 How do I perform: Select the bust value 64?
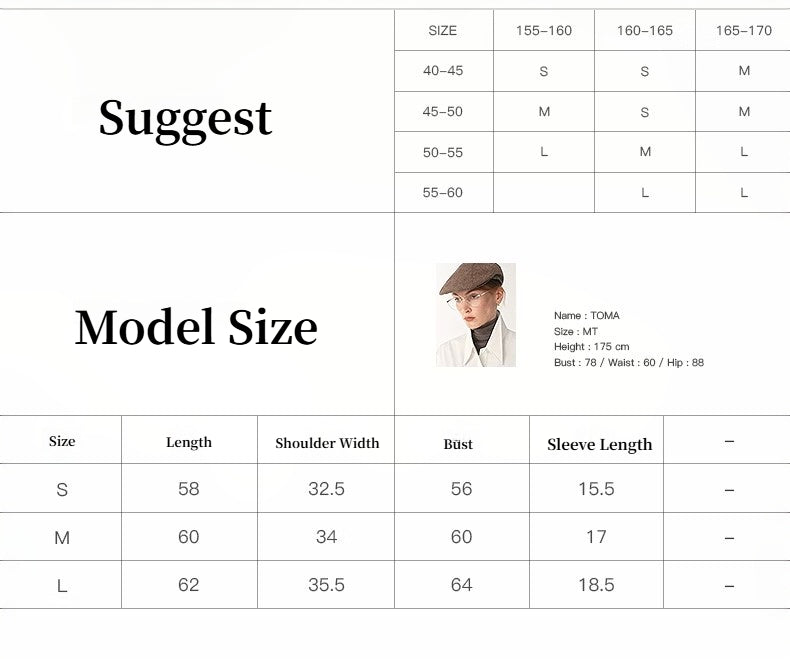pos(461,585)
